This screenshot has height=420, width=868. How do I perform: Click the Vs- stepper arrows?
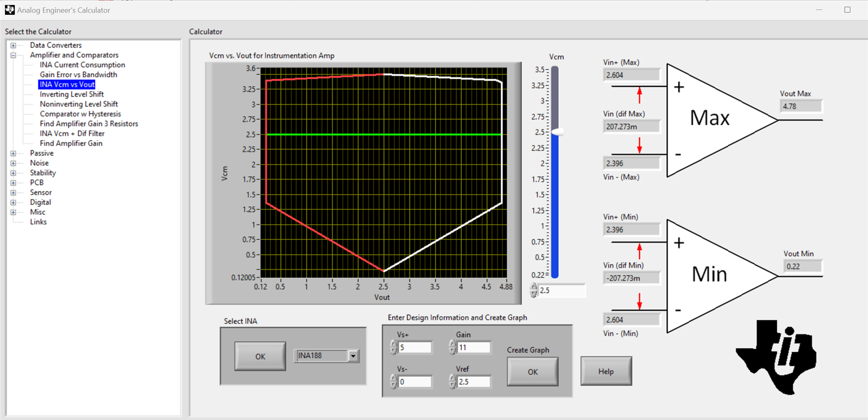click(394, 382)
